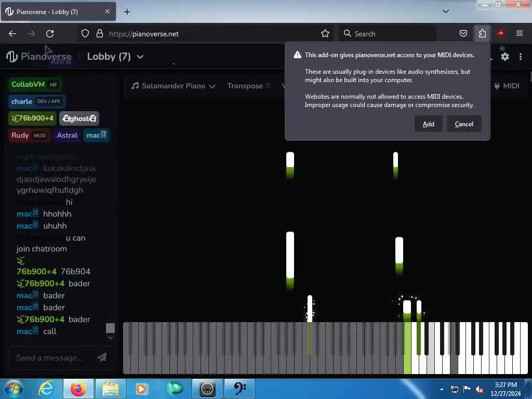
Task: Open the Firefox hamburger menu
Action: coord(519,33)
